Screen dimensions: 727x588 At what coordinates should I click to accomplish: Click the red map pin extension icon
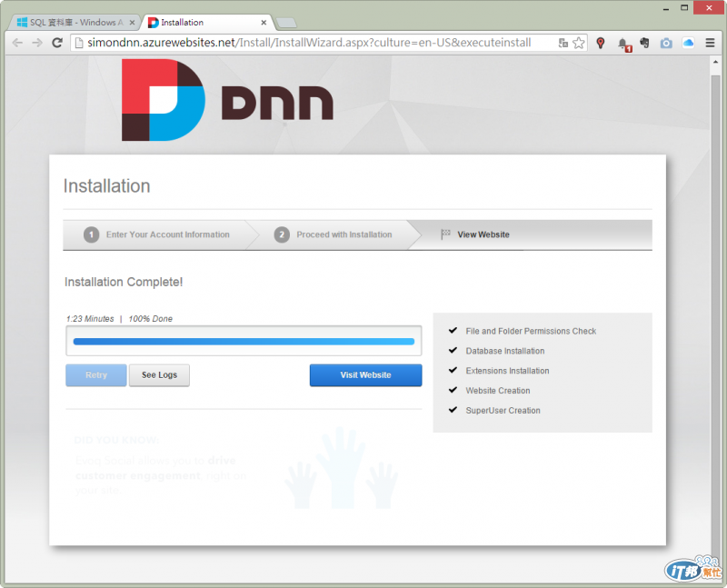[601, 43]
